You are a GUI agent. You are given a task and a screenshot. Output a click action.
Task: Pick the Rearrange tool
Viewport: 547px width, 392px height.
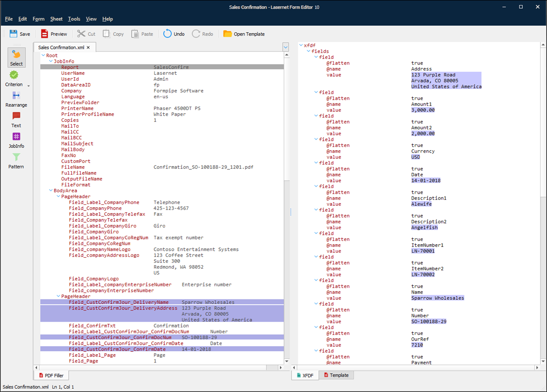[x=16, y=99]
